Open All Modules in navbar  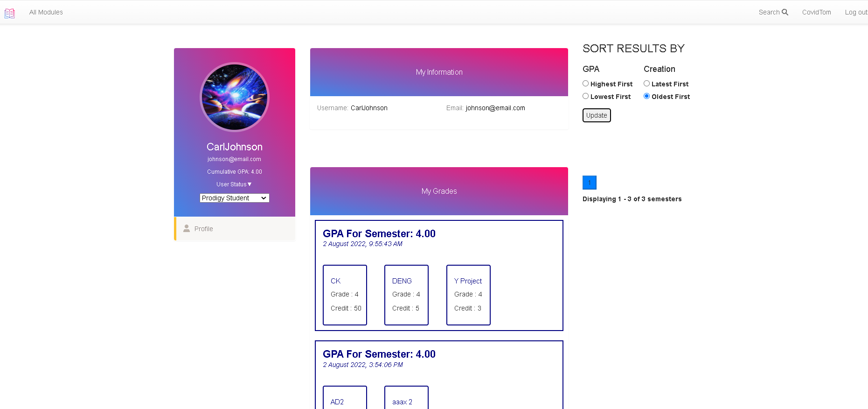click(x=46, y=12)
